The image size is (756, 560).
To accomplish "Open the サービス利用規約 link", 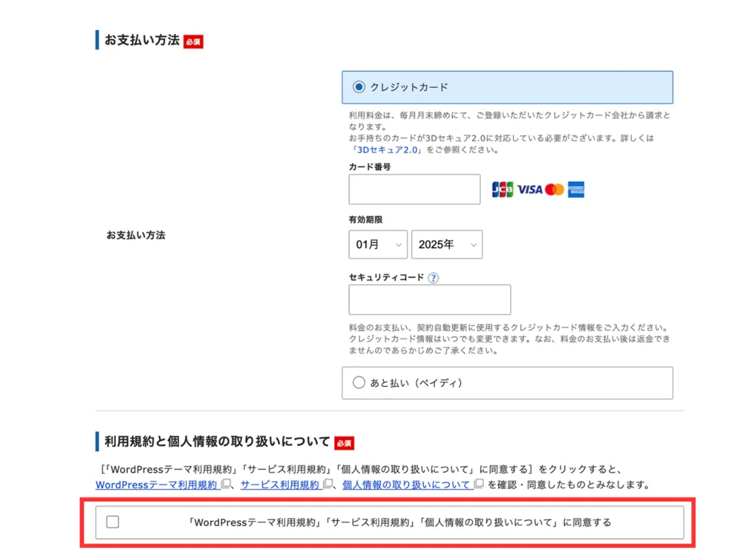I will point(280,484).
